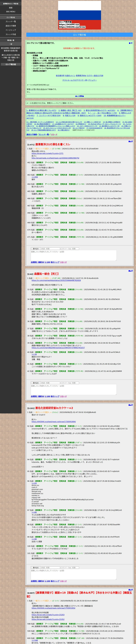
Task: Click 書き込む button in thread 1 form
Action: click(x=36, y=249)
